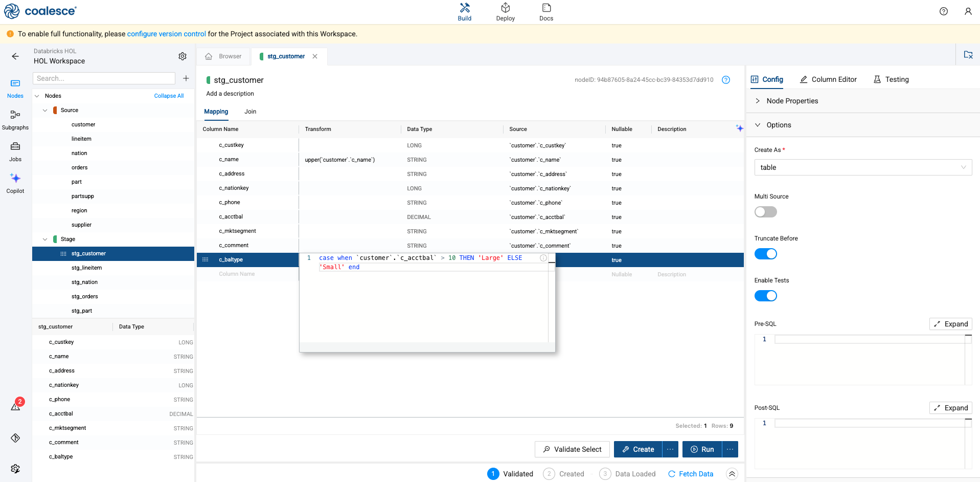This screenshot has height=482, width=980.
Task: Select the lineitem source node
Action: [x=81, y=139]
